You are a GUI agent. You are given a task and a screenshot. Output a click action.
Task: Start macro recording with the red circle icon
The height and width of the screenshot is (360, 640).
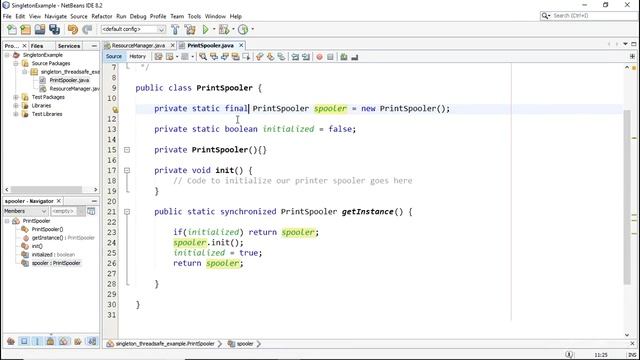pos(320,57)
